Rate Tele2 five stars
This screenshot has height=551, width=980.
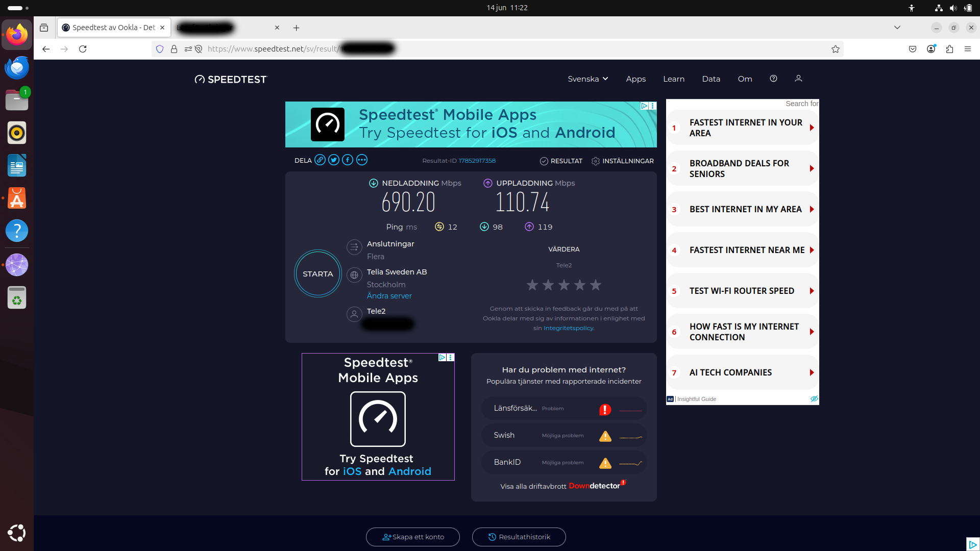click(x=596, y=285)
